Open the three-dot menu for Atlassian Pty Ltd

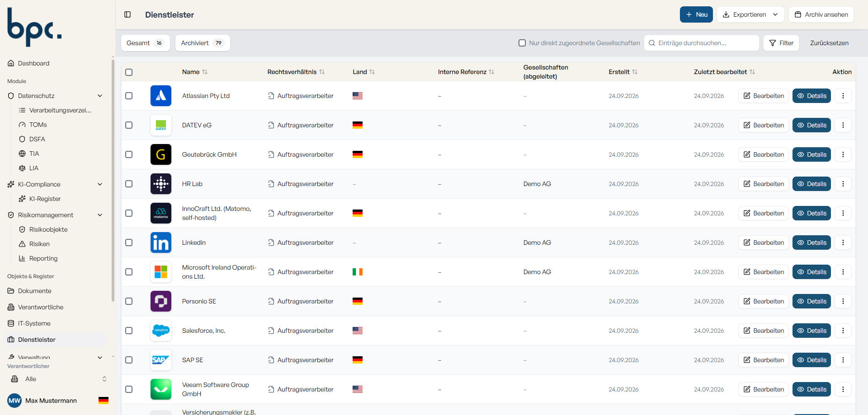(x=843, y=96)
